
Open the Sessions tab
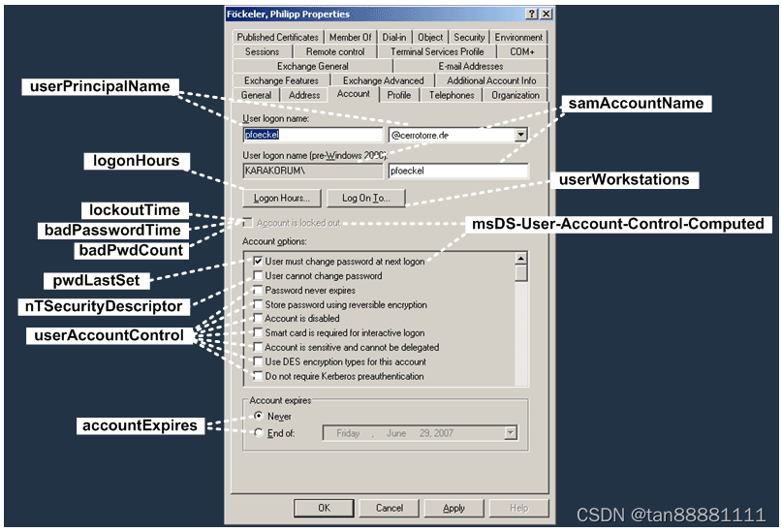[262, 52]
